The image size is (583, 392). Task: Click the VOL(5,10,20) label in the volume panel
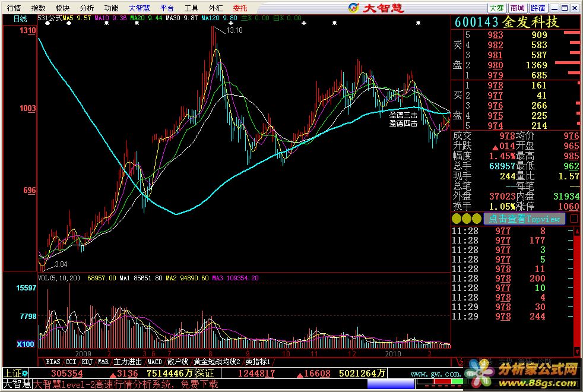pyautogui.click(x=59, y=278)
